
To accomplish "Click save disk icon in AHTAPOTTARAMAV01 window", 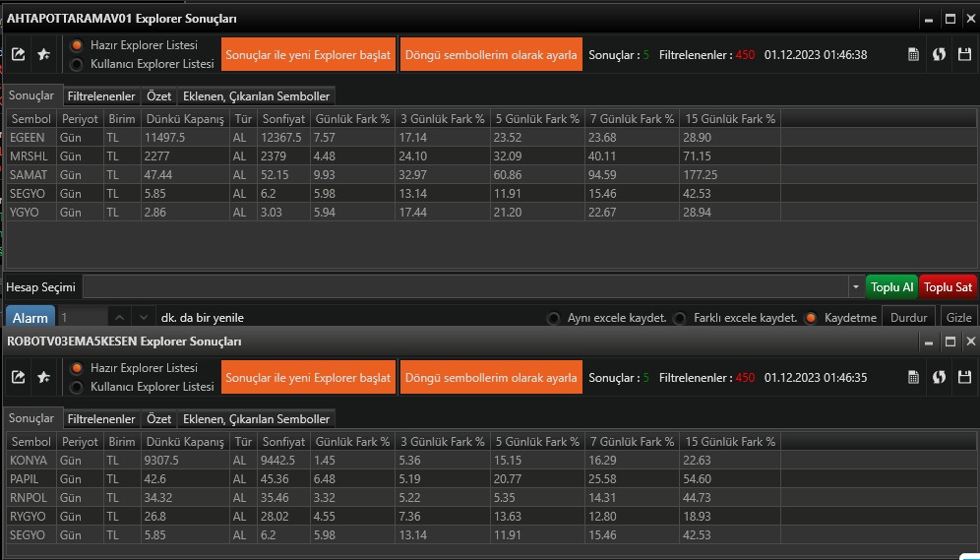I will click(964, 54).
